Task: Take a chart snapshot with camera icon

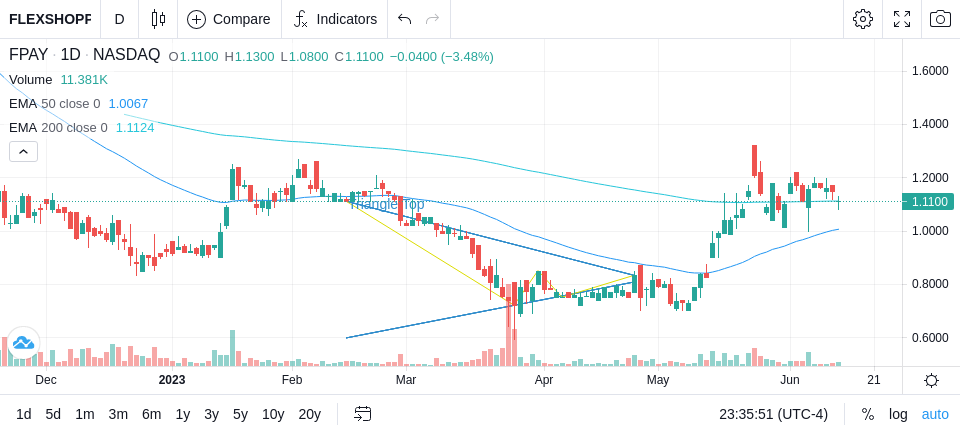Action: tap(940, 19)
